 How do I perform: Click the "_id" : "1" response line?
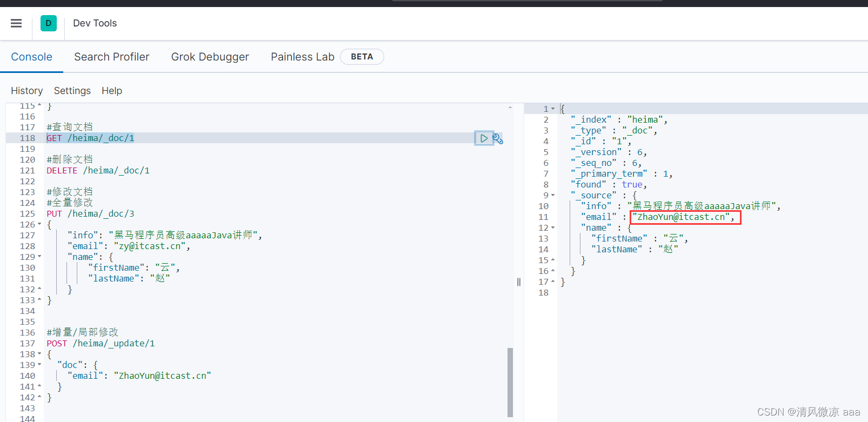tap(601, 141)
